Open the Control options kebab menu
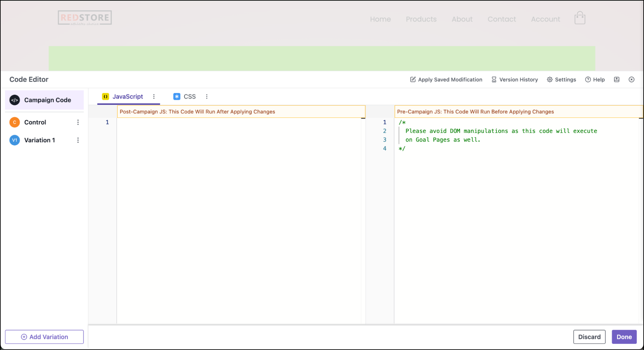 point(78,122)
